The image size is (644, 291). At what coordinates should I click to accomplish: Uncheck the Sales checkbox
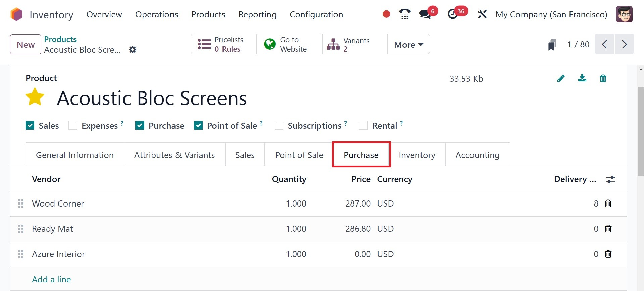[30, 126]
